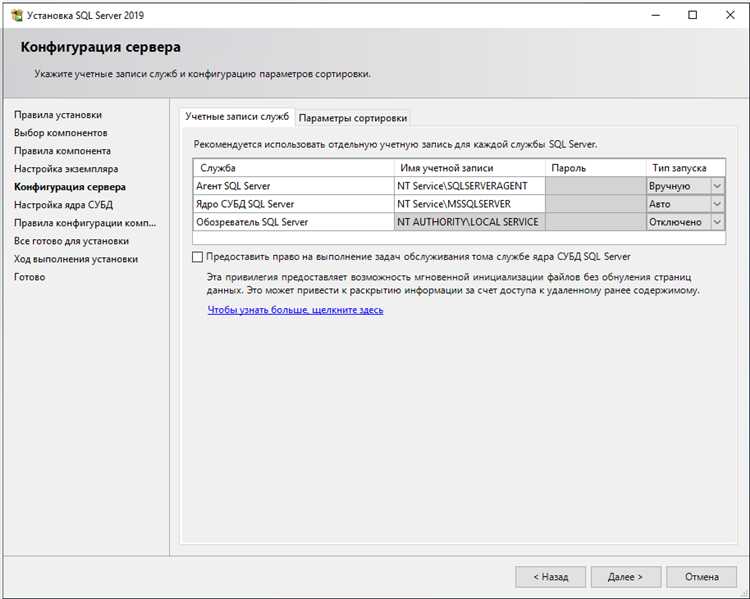Click the Правила конфигурации комп... sidebar step

click(85, 223)
